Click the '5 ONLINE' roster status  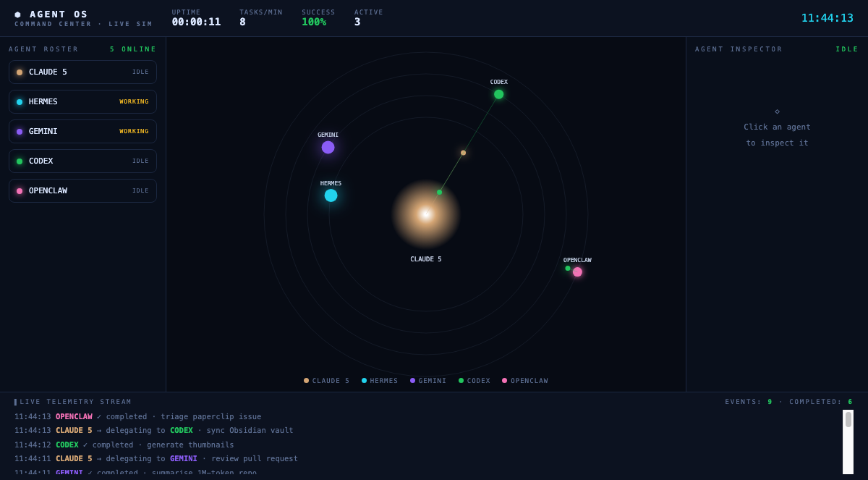pos(133,49)
